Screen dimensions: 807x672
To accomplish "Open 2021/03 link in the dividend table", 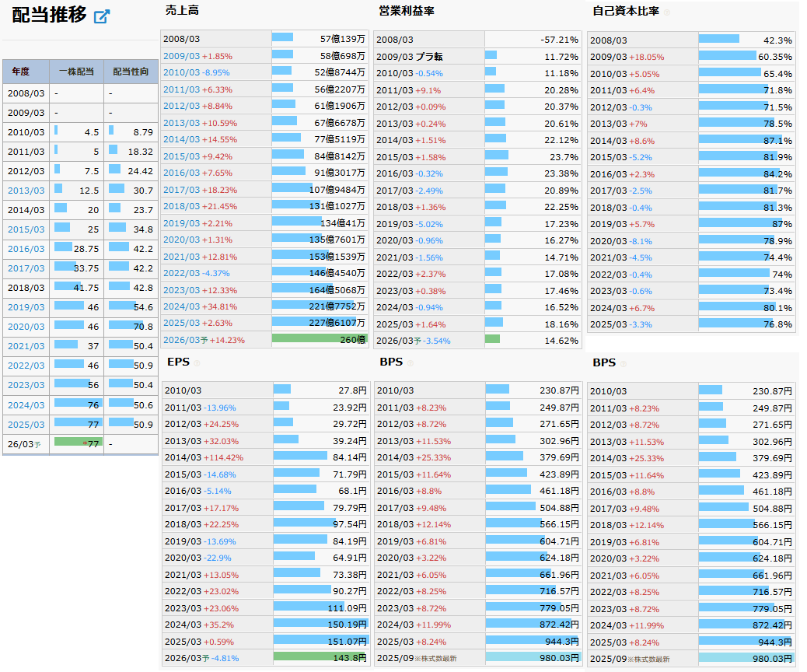I will pos(26,346).
